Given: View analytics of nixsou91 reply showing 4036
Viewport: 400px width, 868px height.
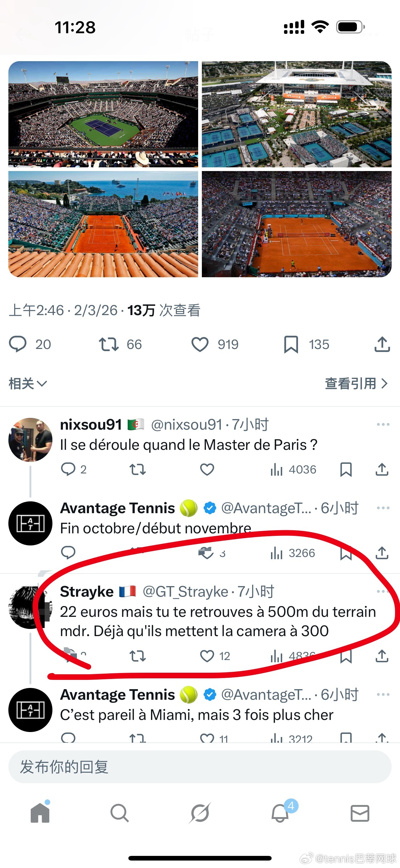Looking at the screenshot, I should click(293, 469).
